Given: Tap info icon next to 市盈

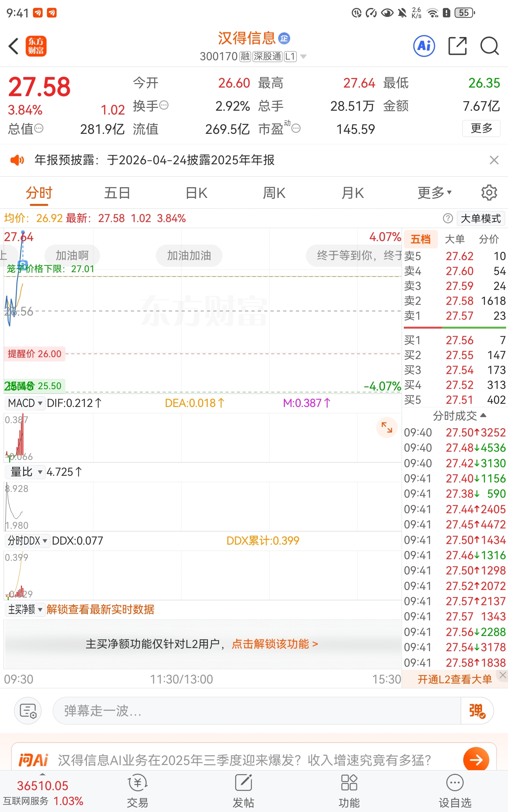Looking at the screenshot, I should pos(296,128).
